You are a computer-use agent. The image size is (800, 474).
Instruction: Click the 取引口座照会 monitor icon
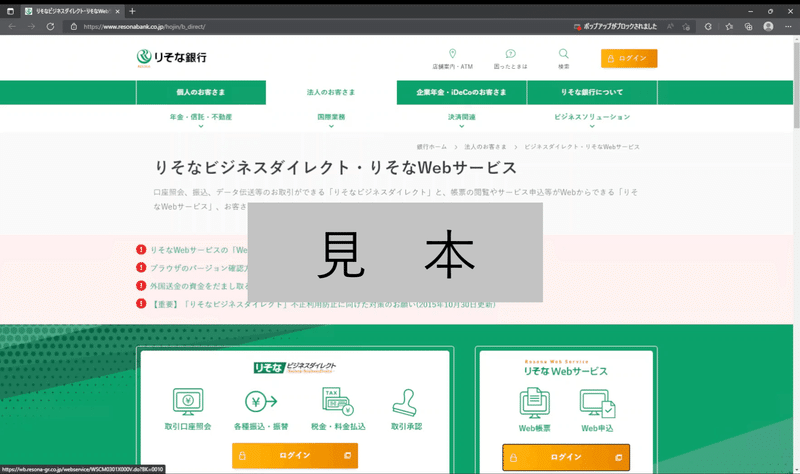pyautogui.click(x=188, y=402)
